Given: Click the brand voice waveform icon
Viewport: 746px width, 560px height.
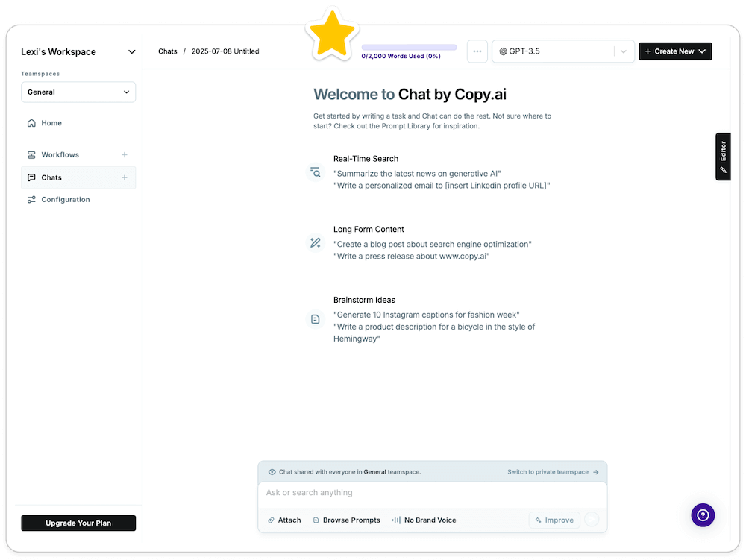Looking at the screenshot, I should coord(396,520).
